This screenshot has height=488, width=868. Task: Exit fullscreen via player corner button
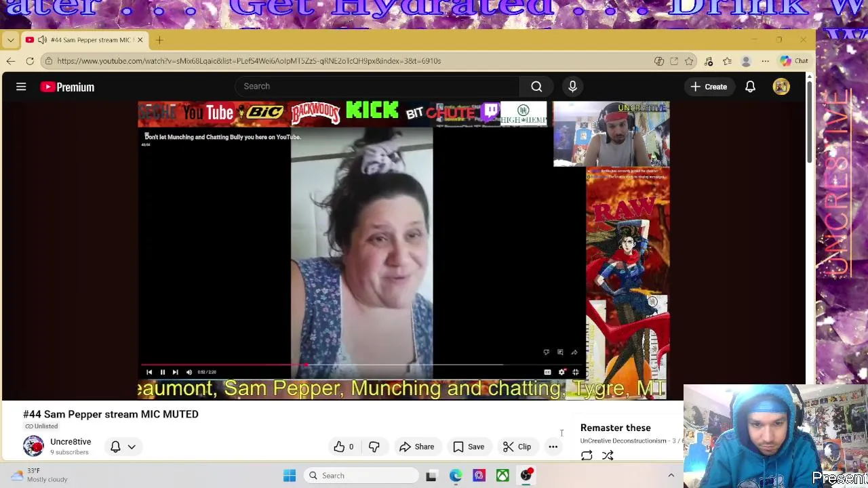575,372
